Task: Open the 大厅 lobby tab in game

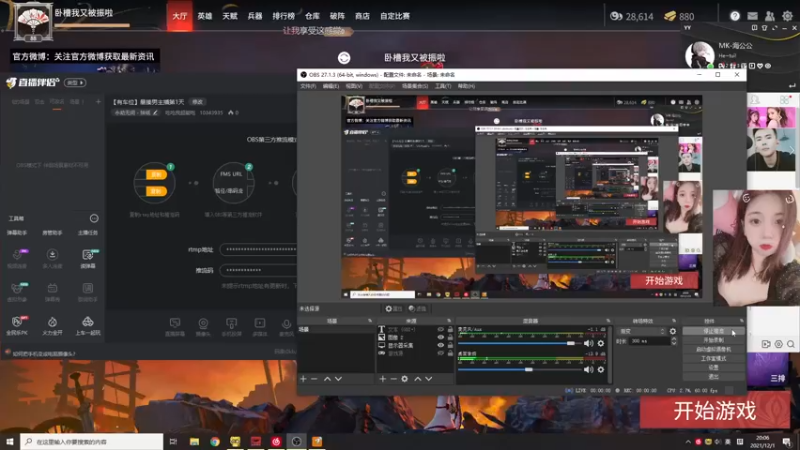Action: click(179, 16)
